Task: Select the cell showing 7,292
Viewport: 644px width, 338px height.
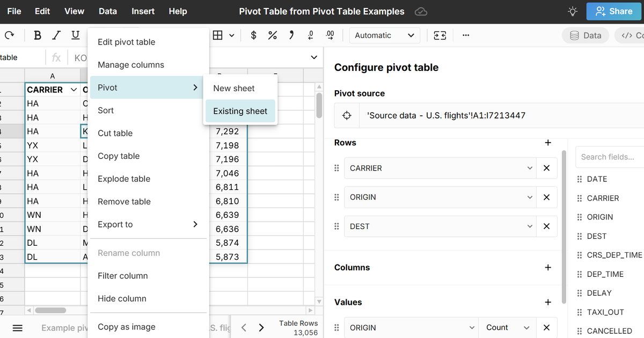Action: pos(228,131)
